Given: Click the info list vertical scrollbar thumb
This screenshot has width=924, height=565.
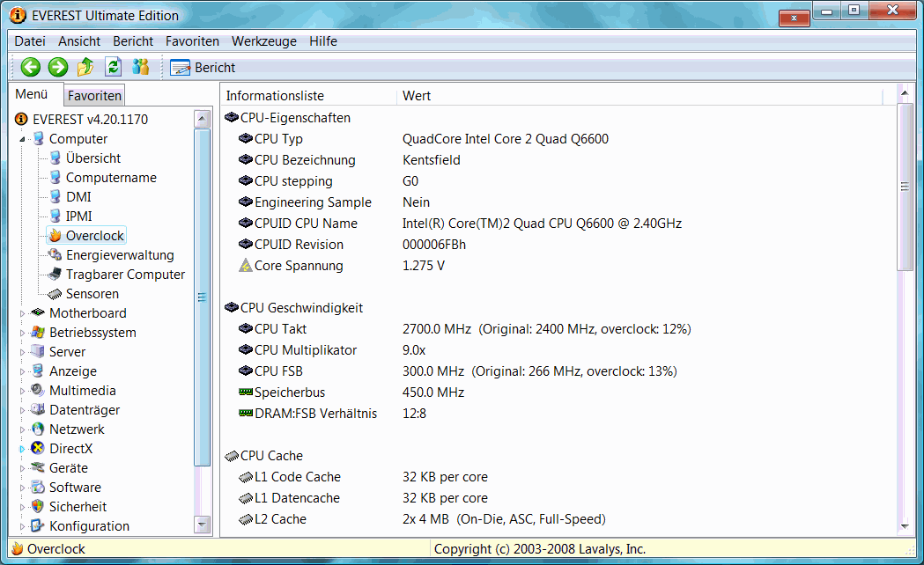Looking at the screenshot, I should 905,187.
